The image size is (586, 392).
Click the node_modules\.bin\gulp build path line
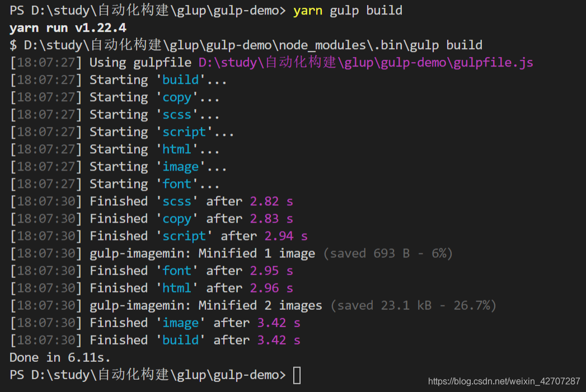(x=246, y=45)
